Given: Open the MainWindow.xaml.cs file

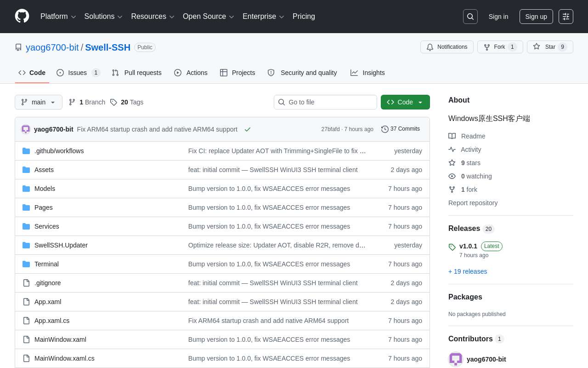Looking at the screenshot, I should [64, 358].
